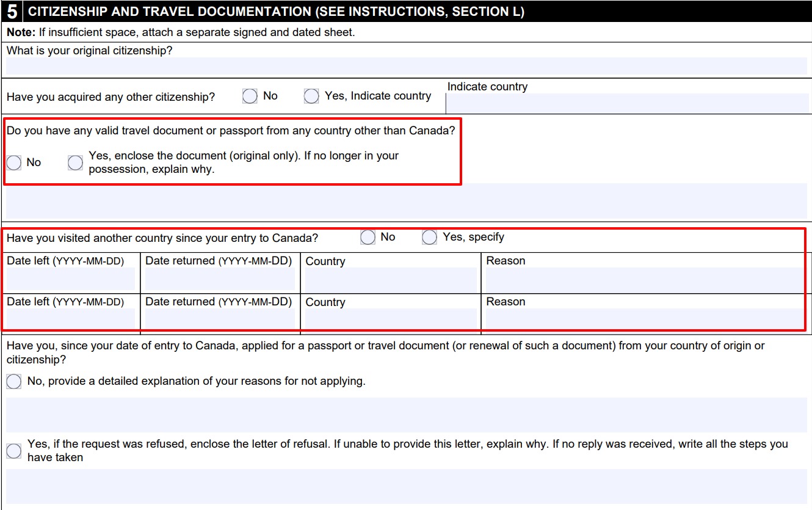812x510 pixels.
Task: Select No for visited another country
Action: click(367, 237)
